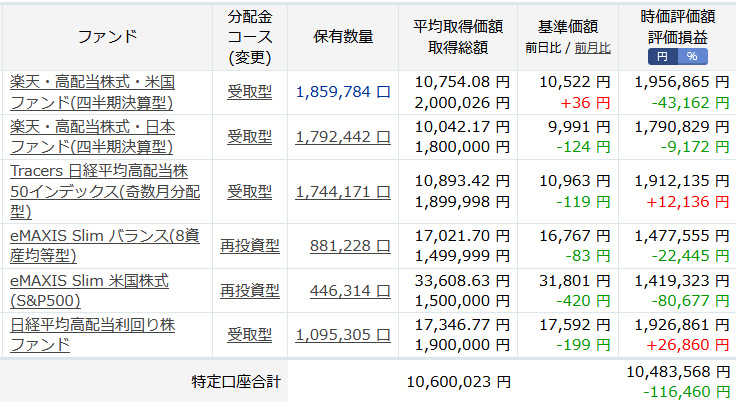The width and height of the screenshot is (736, 402).
Task: Select market value 1,790,829 円
Action: (x=682, y=127)
